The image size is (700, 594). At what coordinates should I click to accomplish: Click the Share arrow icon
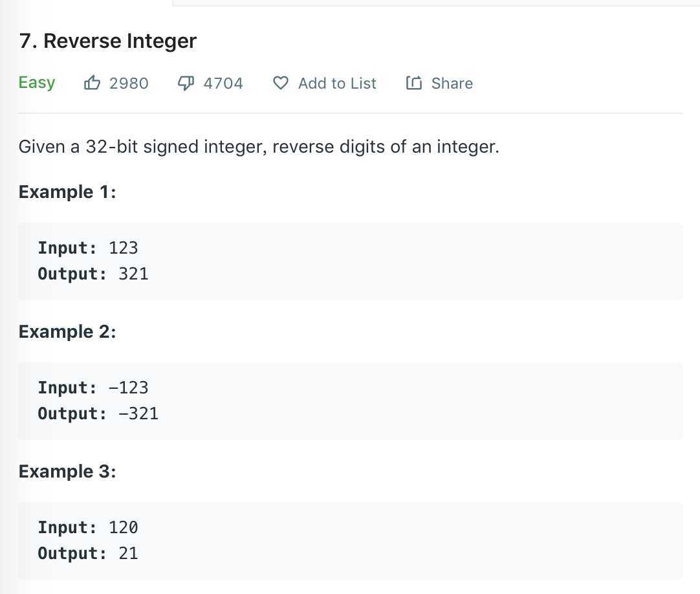tap(414, 83)
